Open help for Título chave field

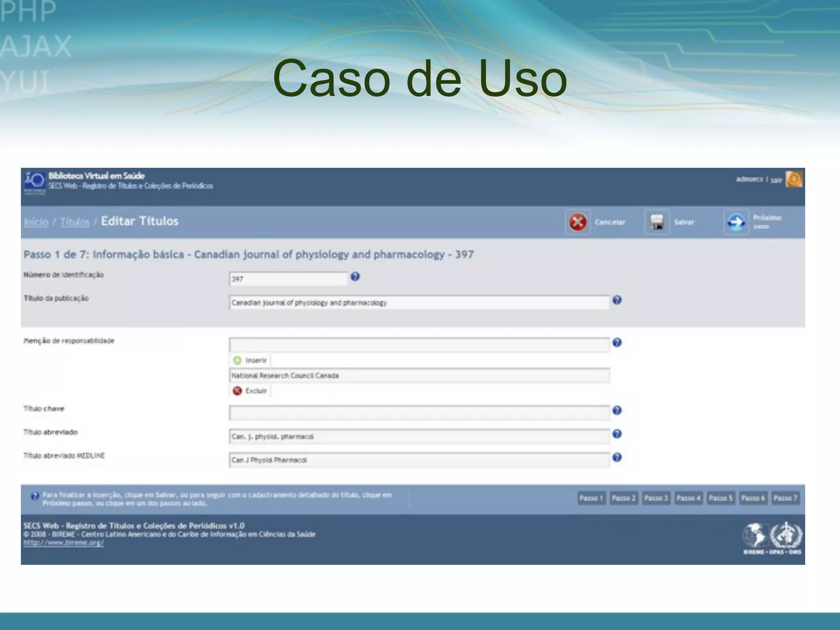[x=617, y=411]
